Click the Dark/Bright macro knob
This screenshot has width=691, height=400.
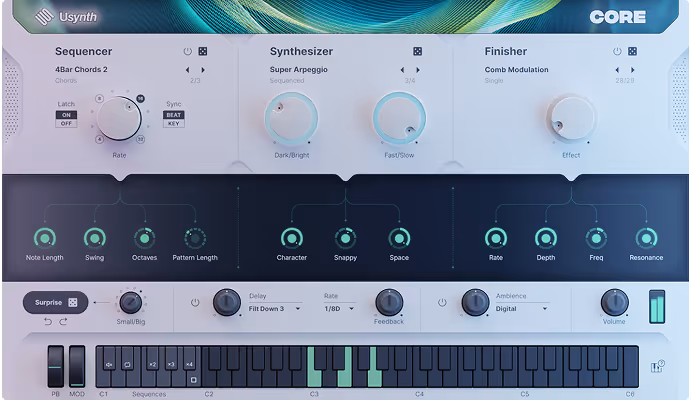pos(291,119)
